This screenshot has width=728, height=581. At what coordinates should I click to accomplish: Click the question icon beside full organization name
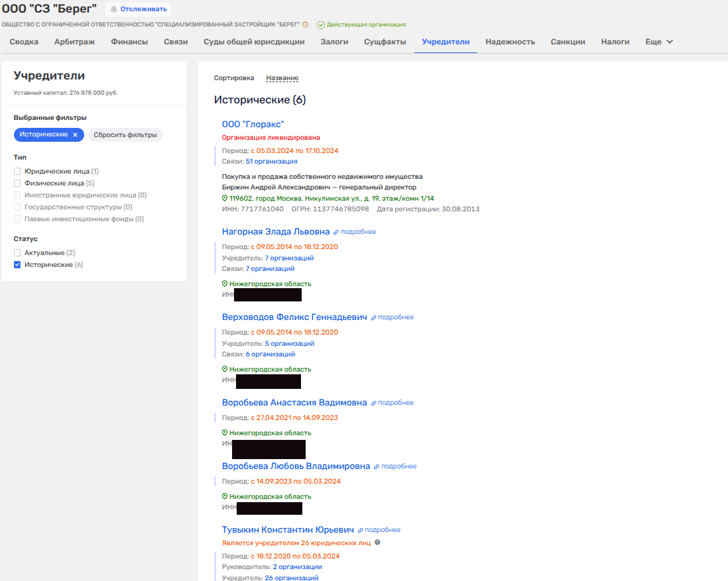tap(305, 25)
